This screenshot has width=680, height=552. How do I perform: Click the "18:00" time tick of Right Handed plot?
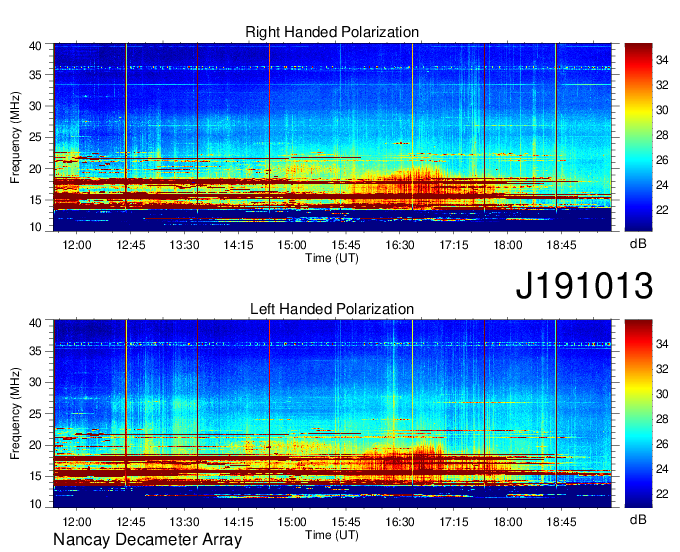click(508, 245)
